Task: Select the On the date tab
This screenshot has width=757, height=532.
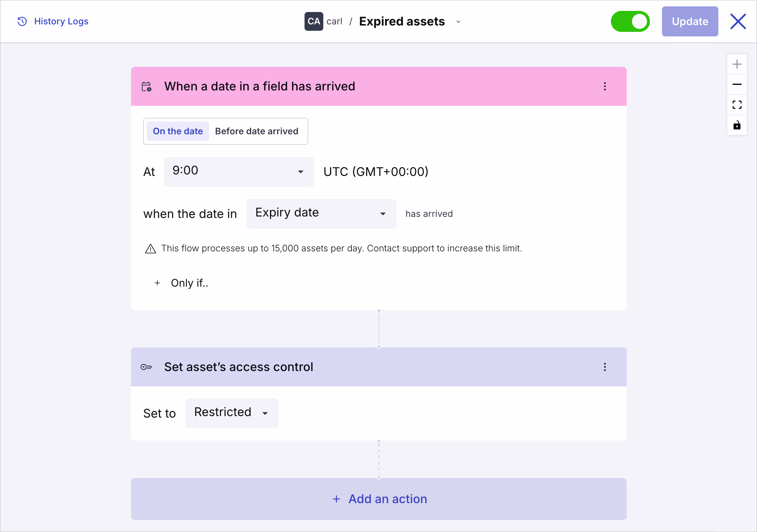Action: (178, 131)
